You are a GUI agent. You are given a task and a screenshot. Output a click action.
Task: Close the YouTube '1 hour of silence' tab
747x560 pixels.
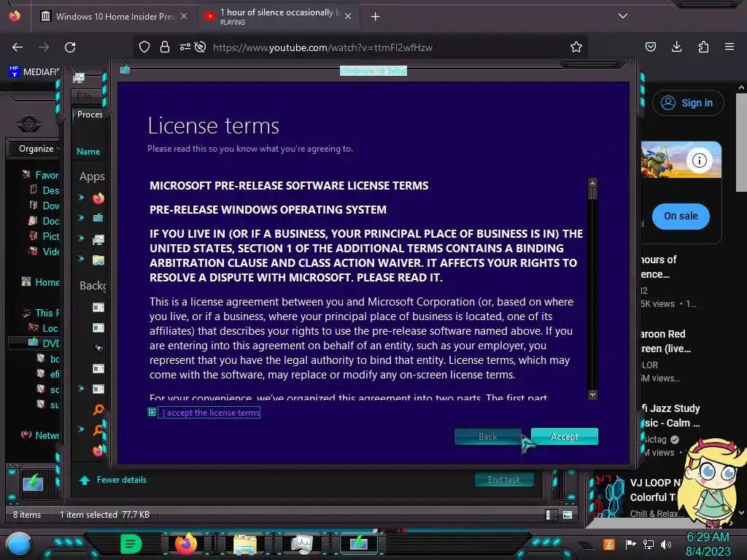tap(348, 16)
